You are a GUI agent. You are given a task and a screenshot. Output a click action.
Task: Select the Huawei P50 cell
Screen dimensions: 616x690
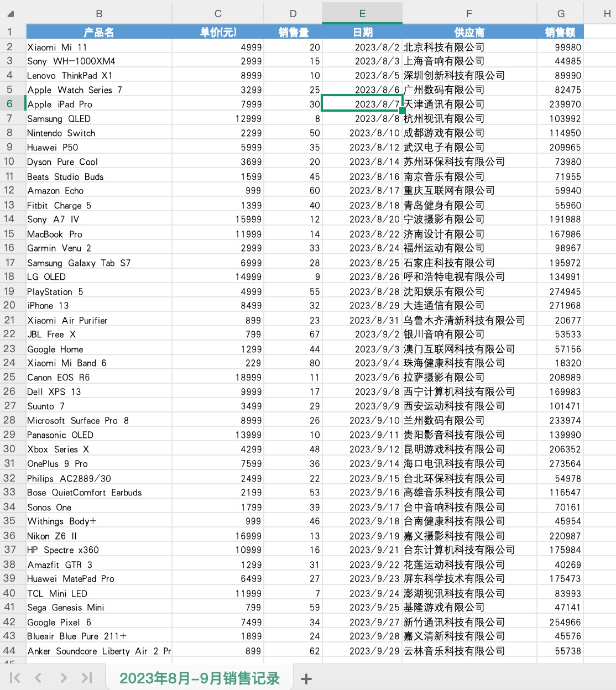pos(99,147)
